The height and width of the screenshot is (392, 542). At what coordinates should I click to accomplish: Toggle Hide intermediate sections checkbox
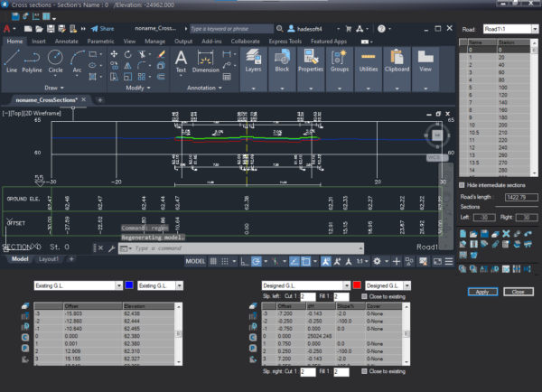click(x=462, y=185)
